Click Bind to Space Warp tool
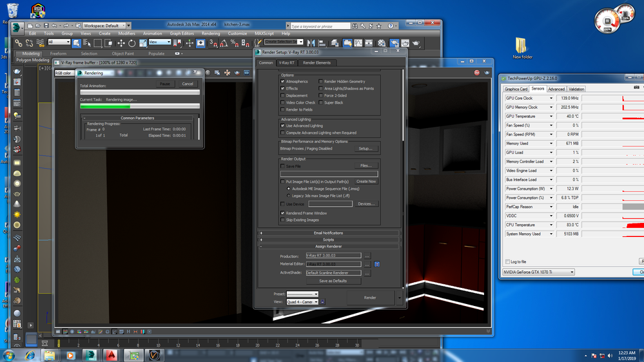This screenshot has height=362, width=644. point(40,43)
